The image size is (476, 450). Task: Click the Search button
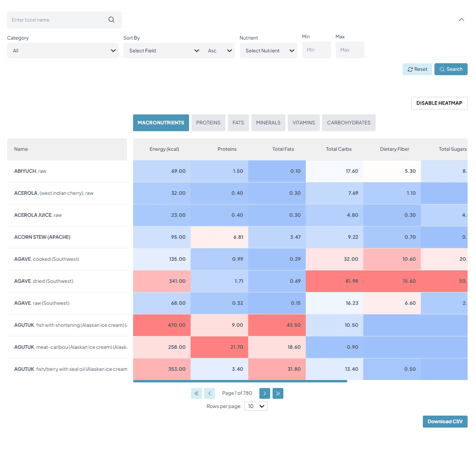click(x=451, y=69)
